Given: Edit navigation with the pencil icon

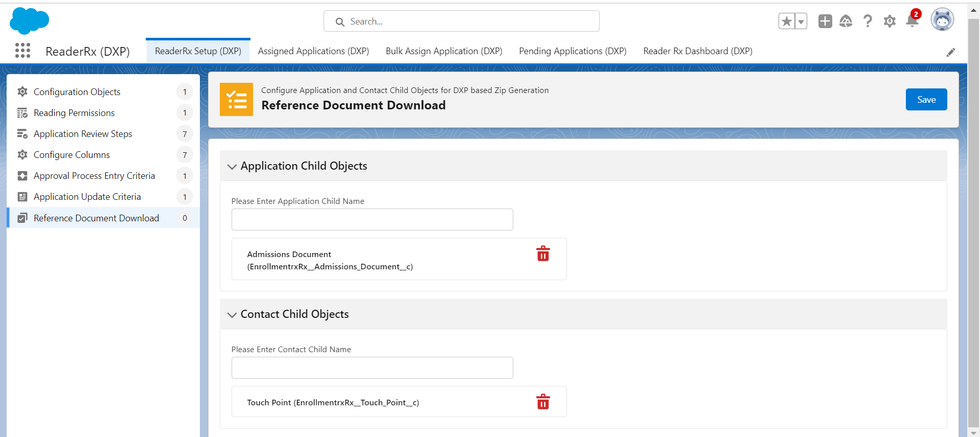Looking at the screenshot, I should coord(950,53).
